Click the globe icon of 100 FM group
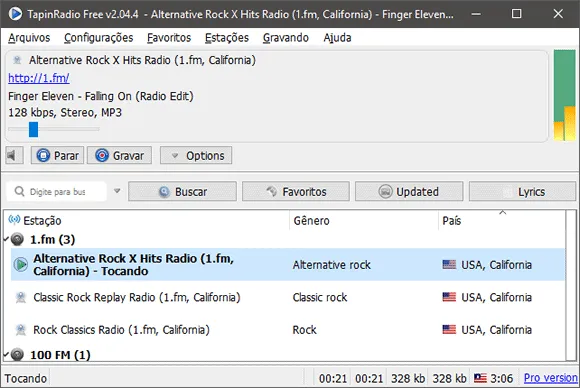This screenshot has width=580, height=388. [x=17, y=354]
